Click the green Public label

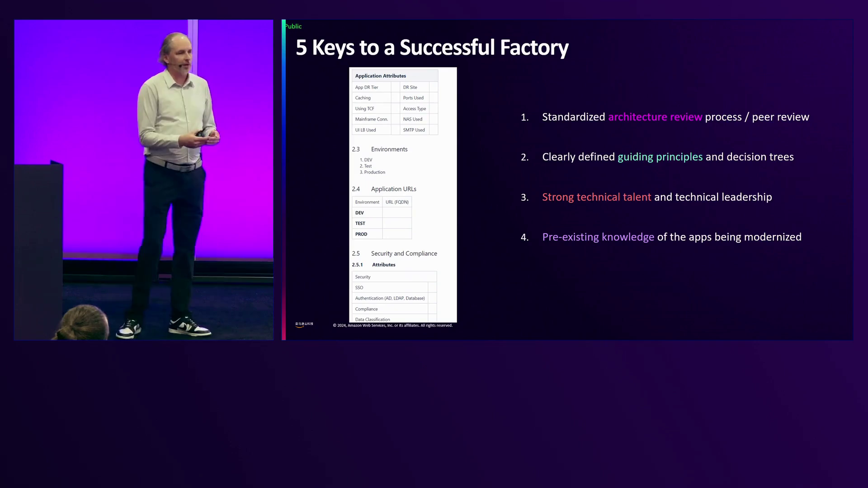tap(293, 26)
